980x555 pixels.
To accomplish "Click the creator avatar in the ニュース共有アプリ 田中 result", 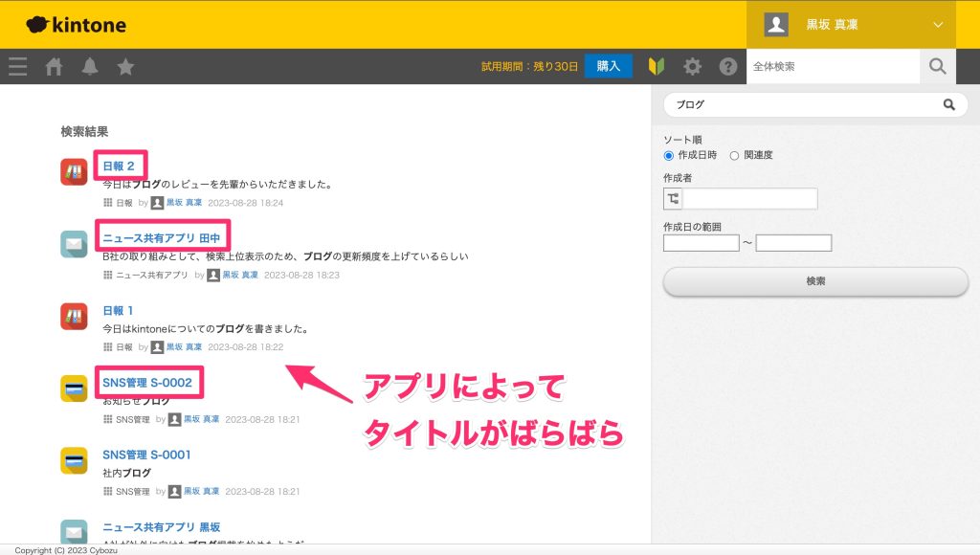I will 213,275.
